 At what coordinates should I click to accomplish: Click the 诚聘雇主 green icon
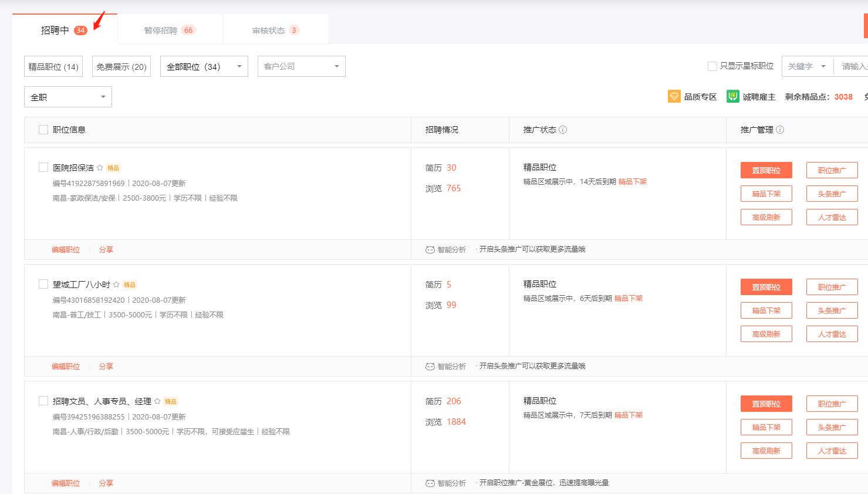tap(732, 96)
